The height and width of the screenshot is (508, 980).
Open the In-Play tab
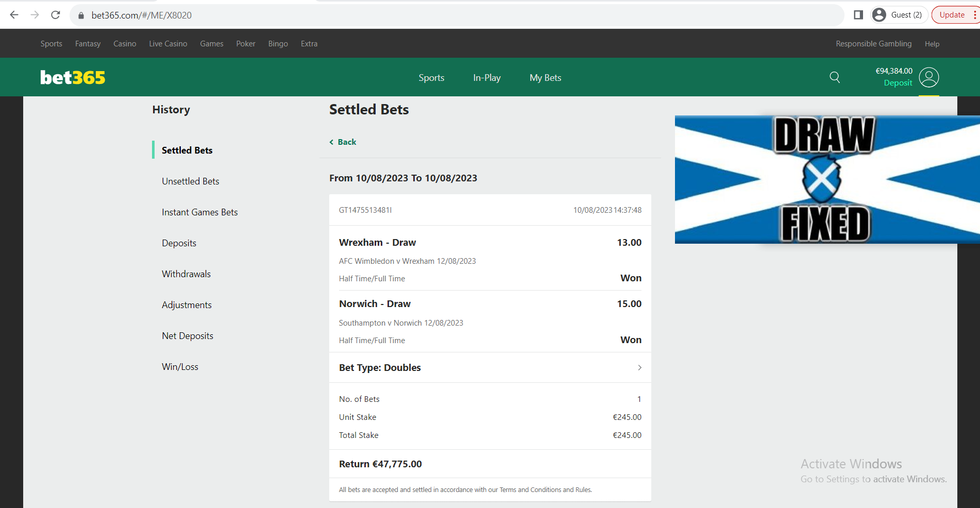pos(487,78)
